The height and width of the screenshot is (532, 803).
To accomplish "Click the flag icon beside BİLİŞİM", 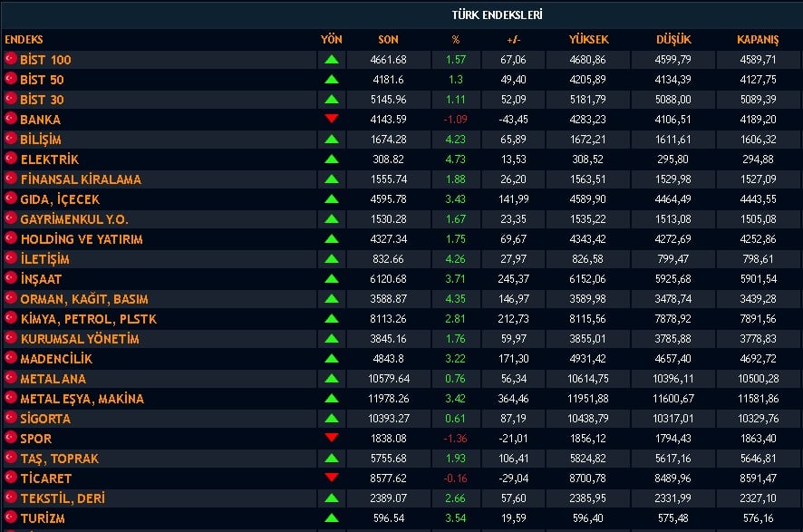I will pyautogui.click(x=11, y=139).
